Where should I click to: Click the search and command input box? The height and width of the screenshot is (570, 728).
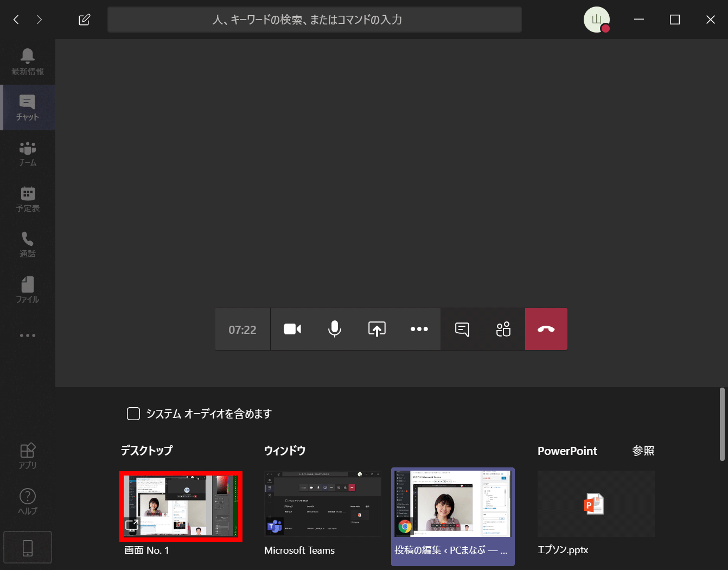click(315, 20)
